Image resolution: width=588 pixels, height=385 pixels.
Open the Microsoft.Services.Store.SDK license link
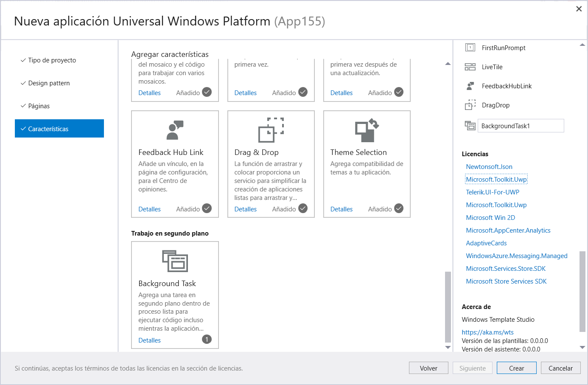506,269
